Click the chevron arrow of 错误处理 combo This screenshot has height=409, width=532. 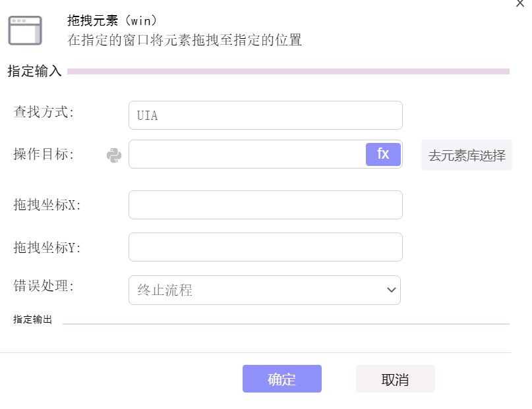(x=391, y=290)
